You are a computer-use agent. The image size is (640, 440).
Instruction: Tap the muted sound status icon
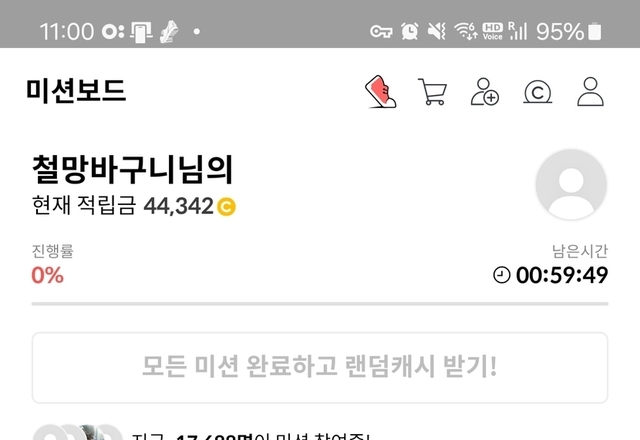[436, 31]
